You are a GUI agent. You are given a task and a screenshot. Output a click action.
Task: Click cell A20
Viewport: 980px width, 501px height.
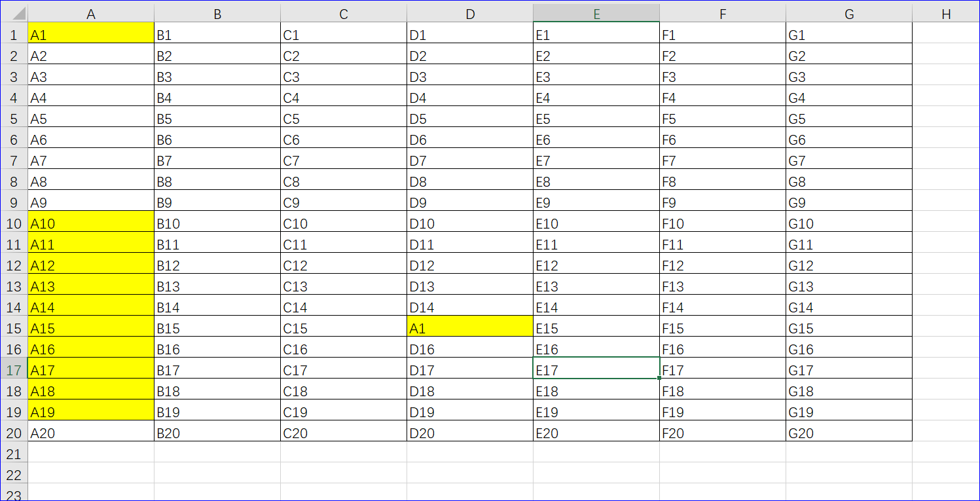(x=91, y=431)
